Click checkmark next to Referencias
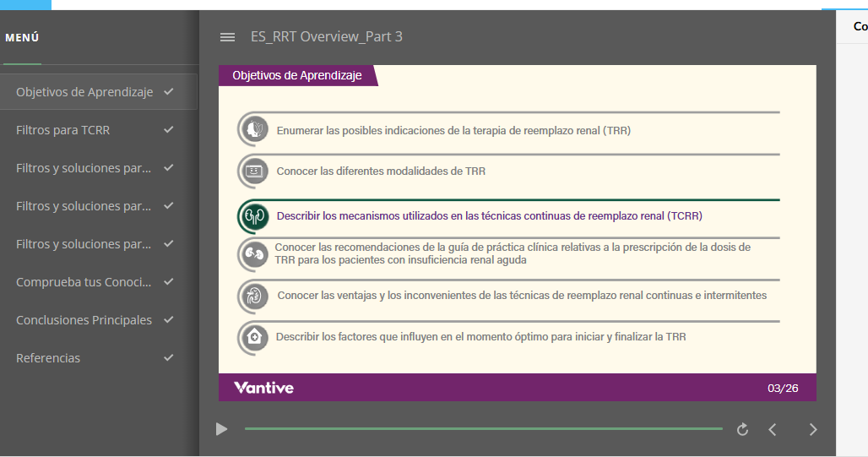Viewport: 868px width, 457px height. coord(169,357)
